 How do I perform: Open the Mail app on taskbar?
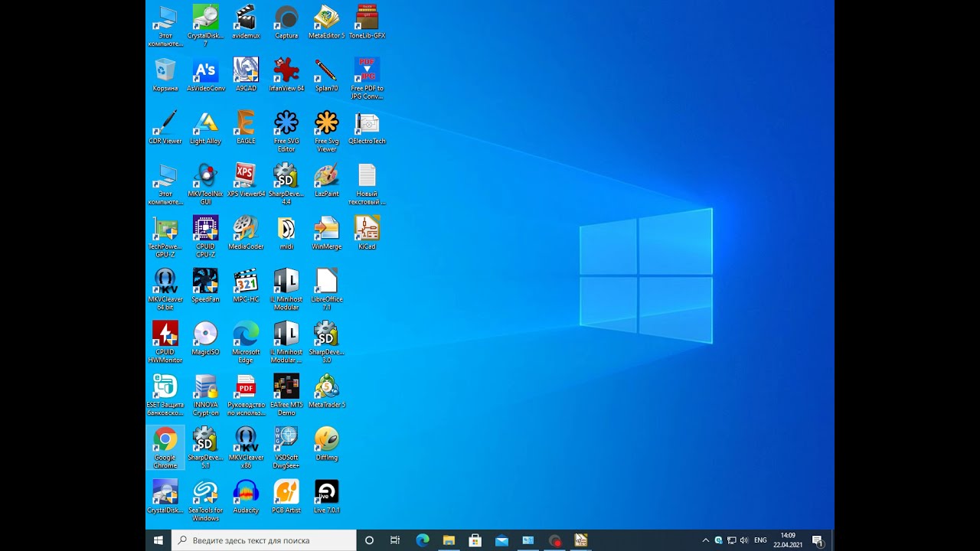(x=501, y=540)
